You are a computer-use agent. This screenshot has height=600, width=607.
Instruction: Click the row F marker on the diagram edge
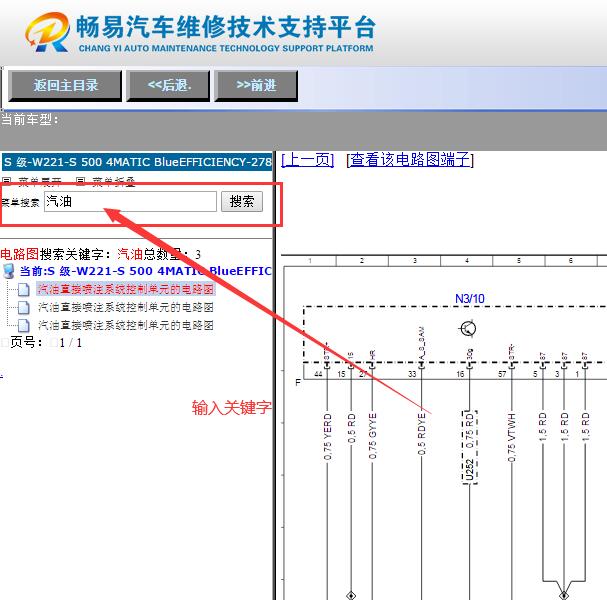click(x=298, y=382)
